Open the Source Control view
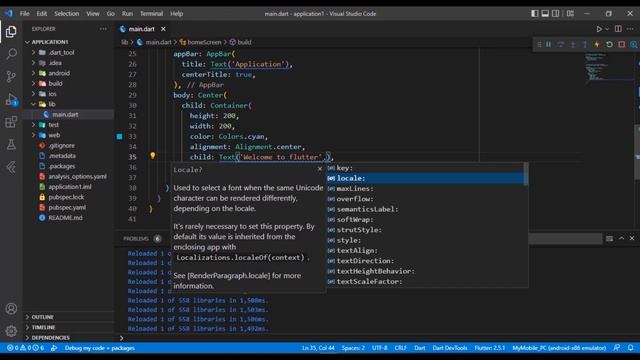This screenshot has height=360, width=640. coord(11,76)
